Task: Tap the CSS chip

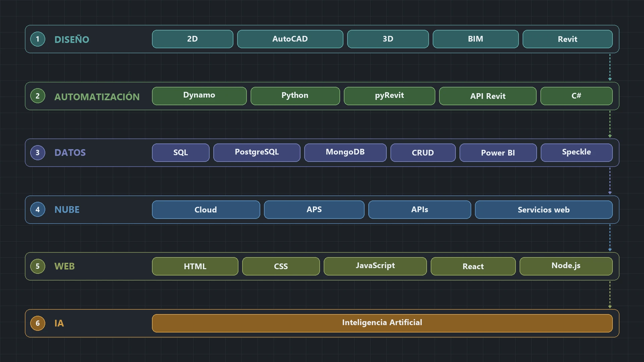Action: [281, 266]
